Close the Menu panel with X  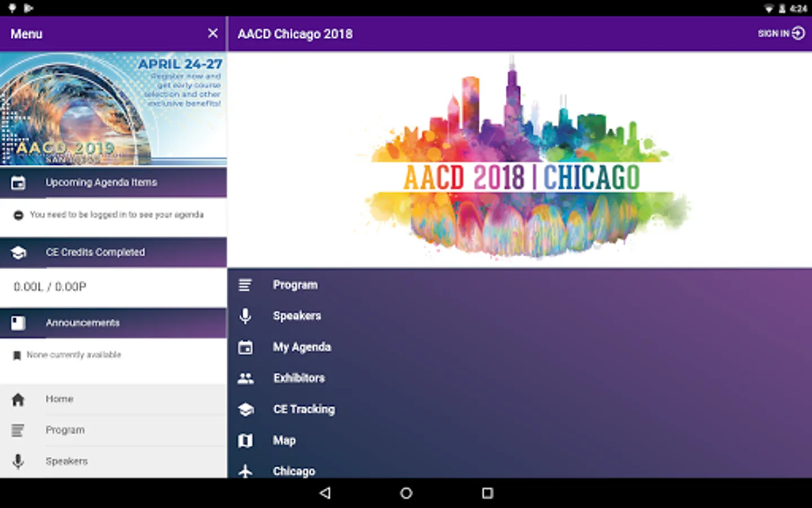(x=213, y=33)
